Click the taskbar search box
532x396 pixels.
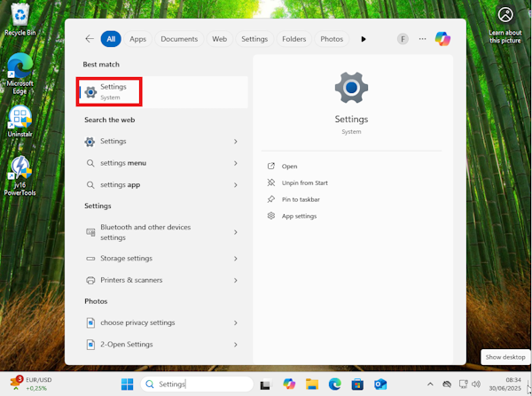(x=197, y=384)
